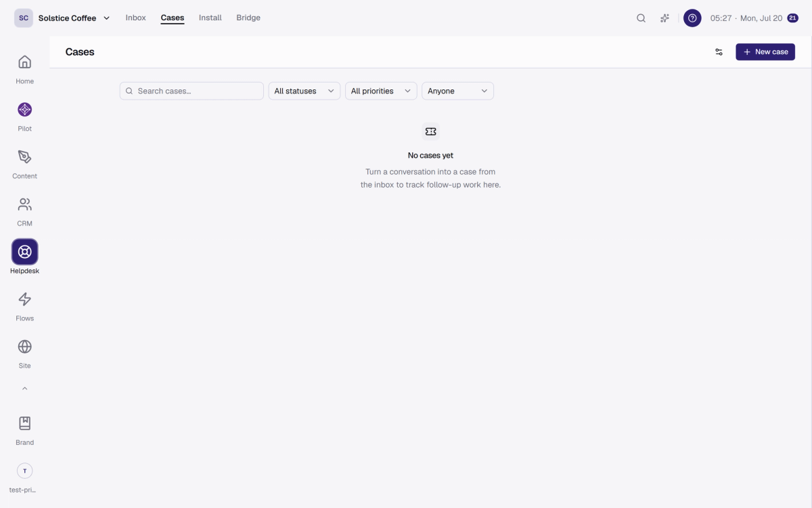
Task: Open the Anyone assignee dropdown
Action: tap(457, 91)
